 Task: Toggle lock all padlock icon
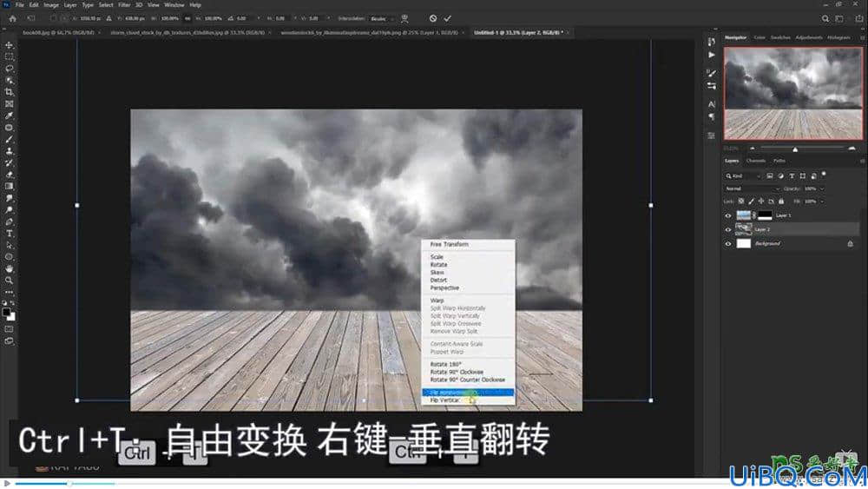tap(781, 202)
